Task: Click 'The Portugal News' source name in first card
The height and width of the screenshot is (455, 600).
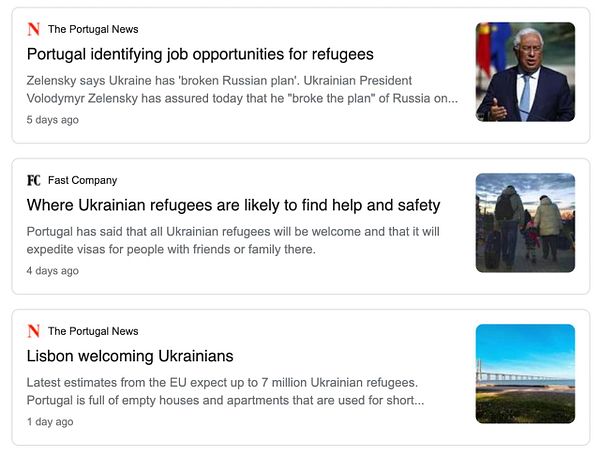Action: pos(93,29)
